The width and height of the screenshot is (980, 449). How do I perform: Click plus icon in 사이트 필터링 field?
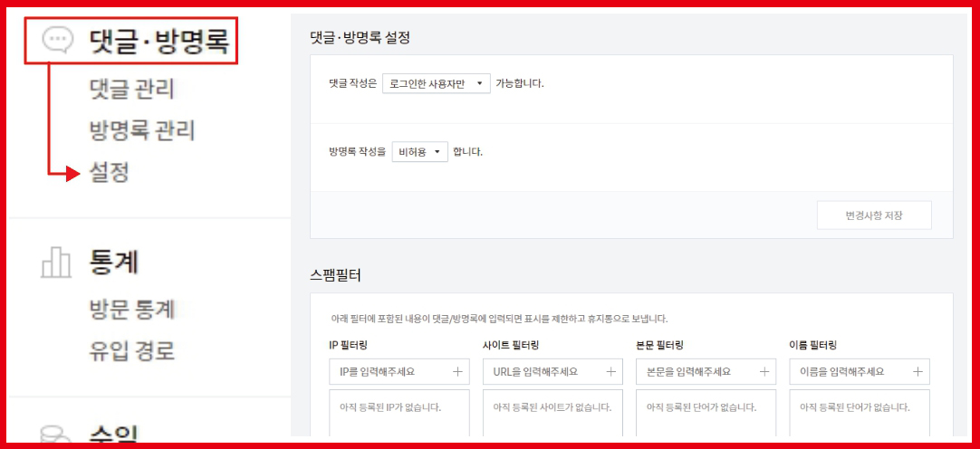point(611,371)
